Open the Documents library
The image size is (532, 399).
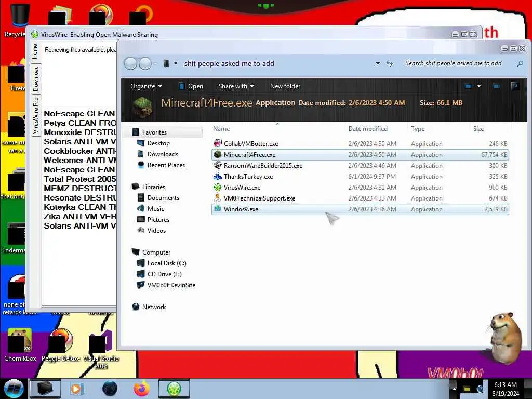(x=163, y=197)
